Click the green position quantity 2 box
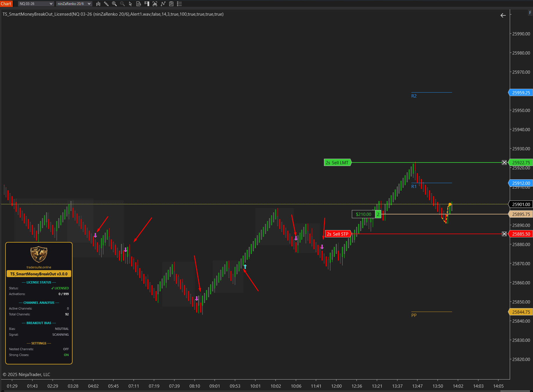533x392 pixels. pos(378,214)
